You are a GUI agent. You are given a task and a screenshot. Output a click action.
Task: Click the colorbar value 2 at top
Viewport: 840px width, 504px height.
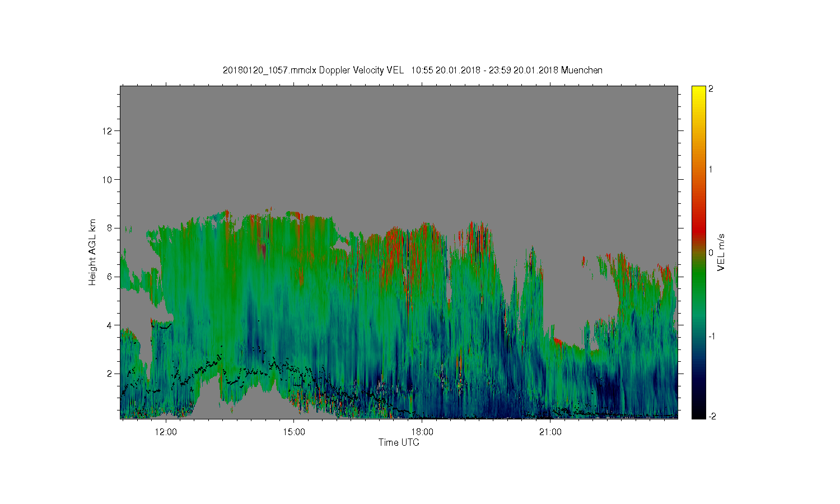coord(711,90)
